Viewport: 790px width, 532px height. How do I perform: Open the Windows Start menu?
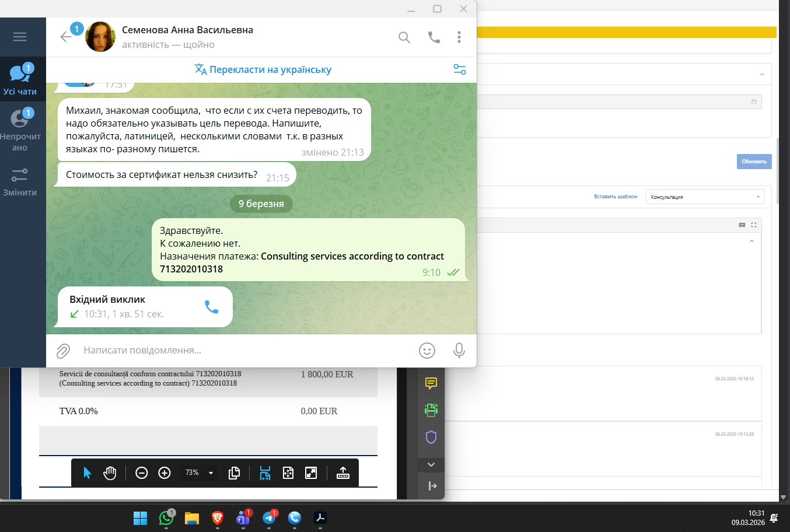coord(141,518)
